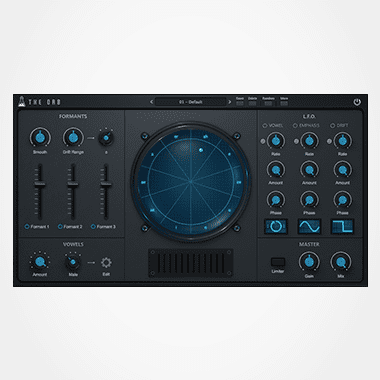Screen dimensions: 380x380
Task: Select the sine waveform display under Emphasis LFO
Action: tap(309, 226)
